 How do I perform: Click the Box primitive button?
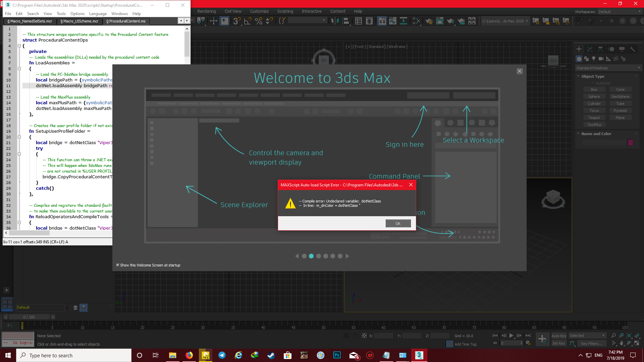coord(594,89)
